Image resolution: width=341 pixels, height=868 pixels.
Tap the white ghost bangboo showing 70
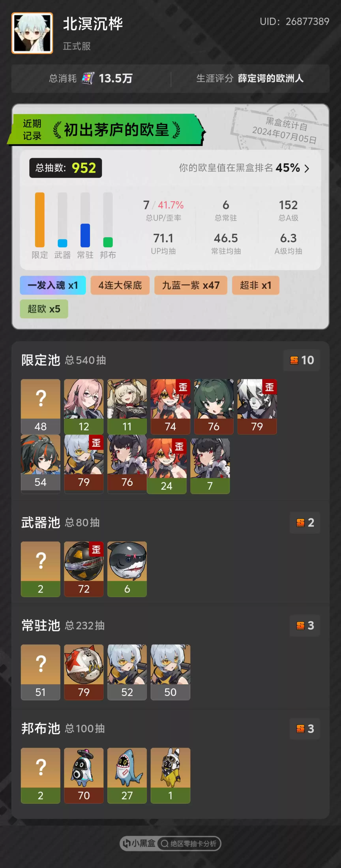[84, 776]
